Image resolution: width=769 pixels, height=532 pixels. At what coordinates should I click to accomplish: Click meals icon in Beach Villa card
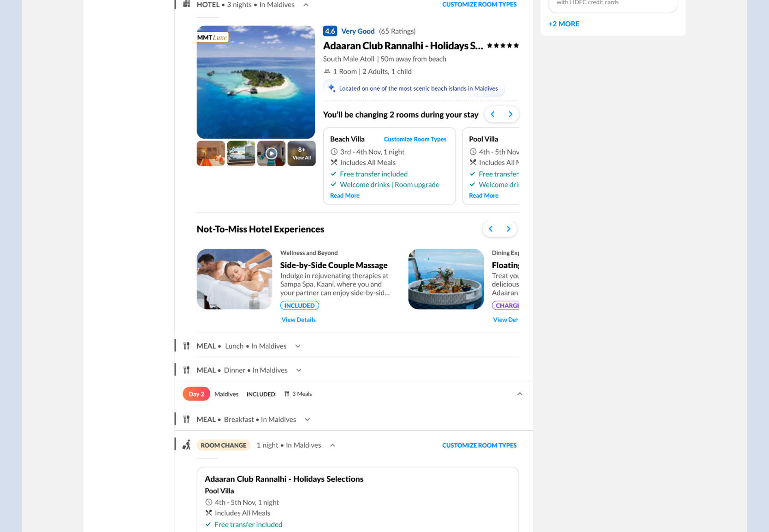(334, 163)
